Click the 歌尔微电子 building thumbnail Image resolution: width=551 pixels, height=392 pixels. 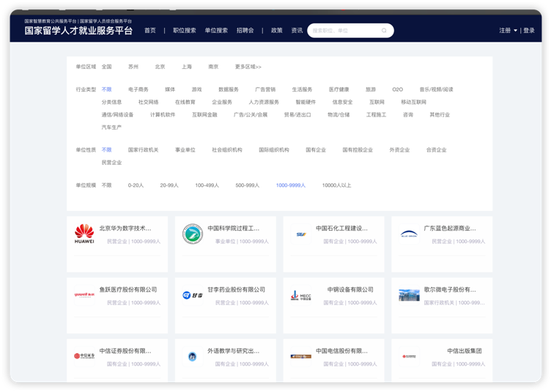coord(409,295)
